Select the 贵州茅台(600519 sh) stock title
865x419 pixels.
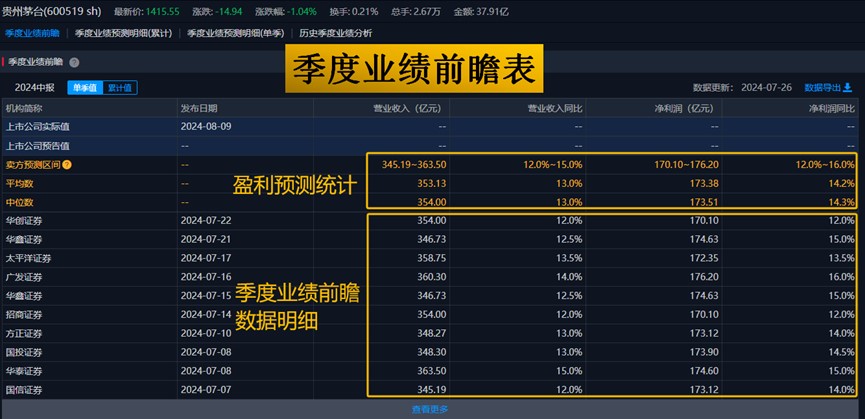point(53,10)
